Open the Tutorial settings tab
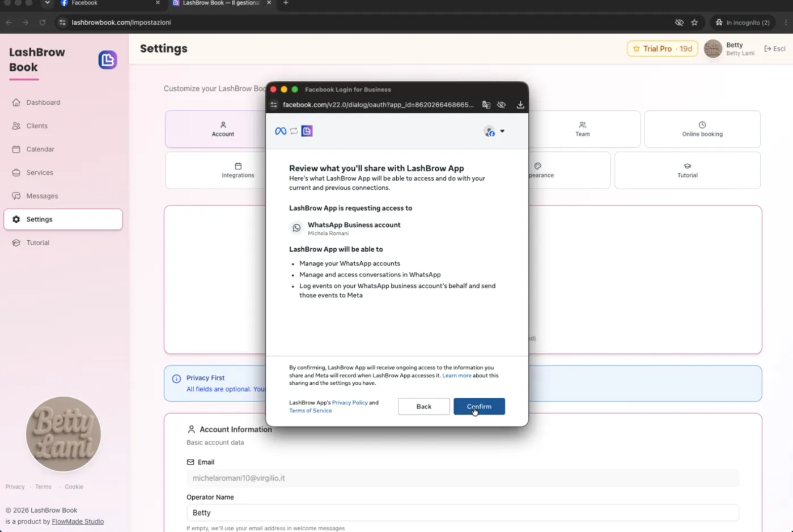The width and height of the screenshot is (793, 532). 687,170
